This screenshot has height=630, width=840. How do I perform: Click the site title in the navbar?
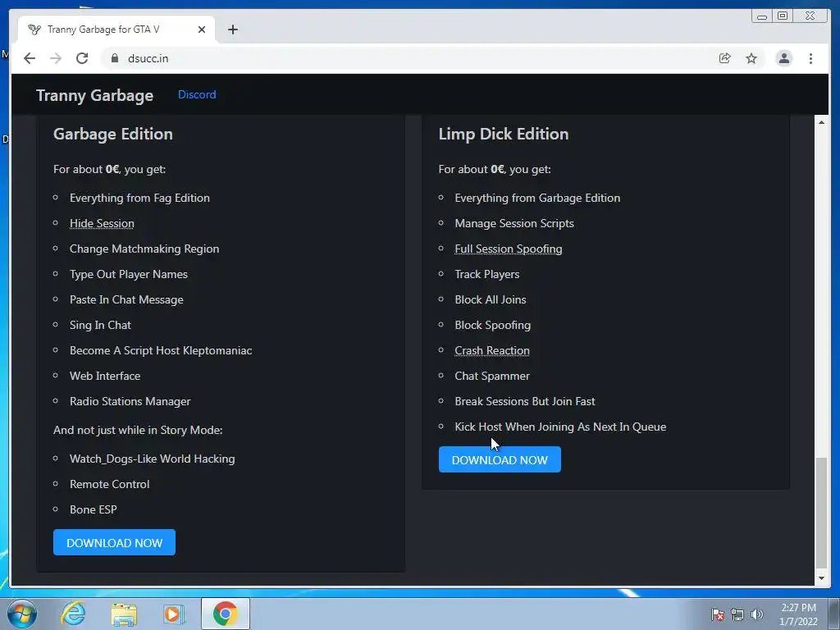click(95, 95)
